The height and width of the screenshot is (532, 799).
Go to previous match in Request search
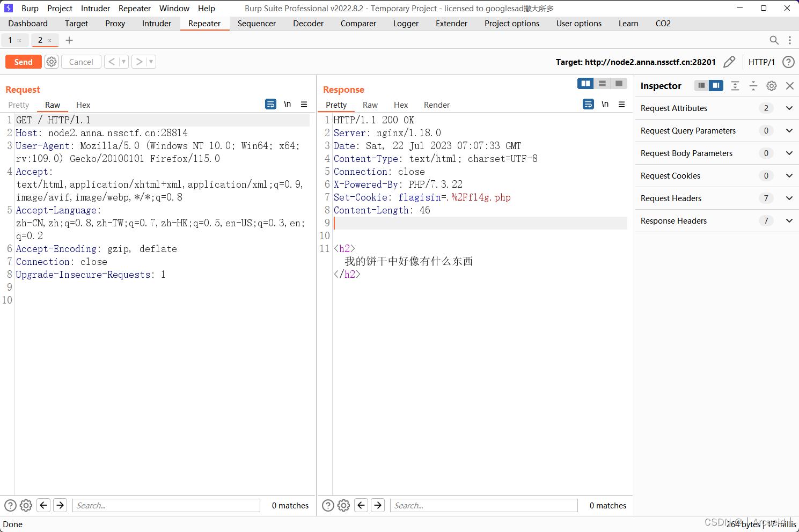(44, 505)
